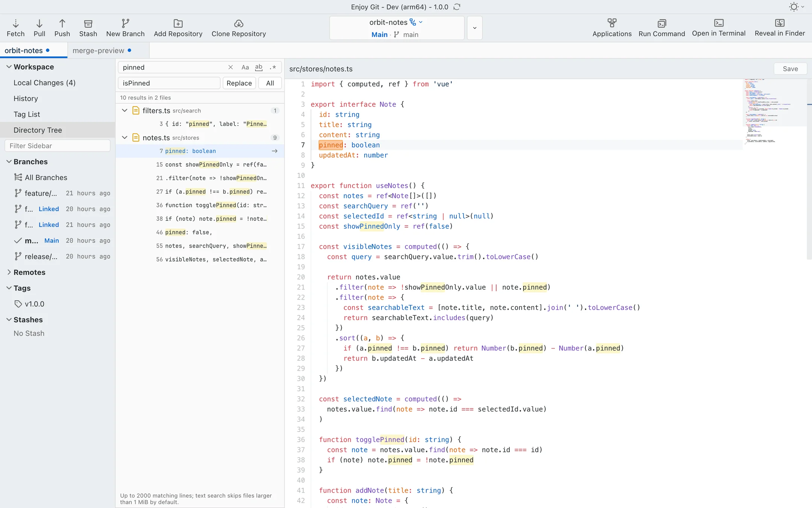Screen dimensions: 812x508
Task: Focus the Filter Sidebar input
Action: click(x=58, y=146)
